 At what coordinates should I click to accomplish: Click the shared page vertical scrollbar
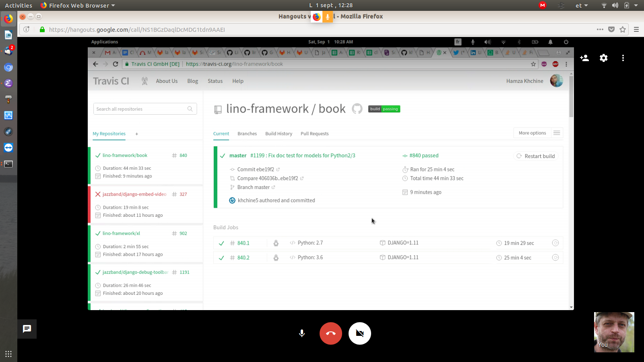point(571,97)
